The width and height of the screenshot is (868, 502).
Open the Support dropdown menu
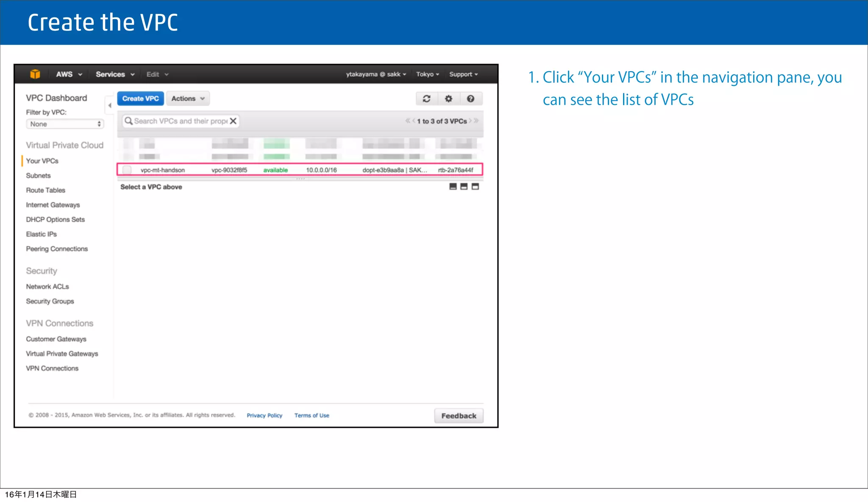[463, 74]
